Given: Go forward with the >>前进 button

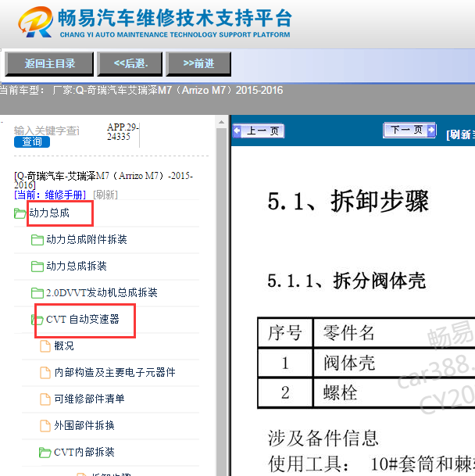Looking at the screenshot, I should (198, 64).
